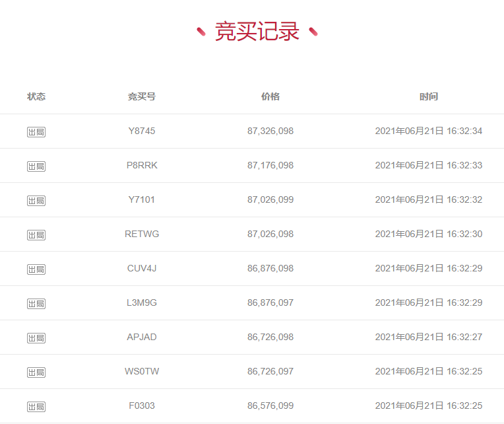
Task: Click the 出局 status badge for bidder P8RRK
Action: [x=36, y=166]
